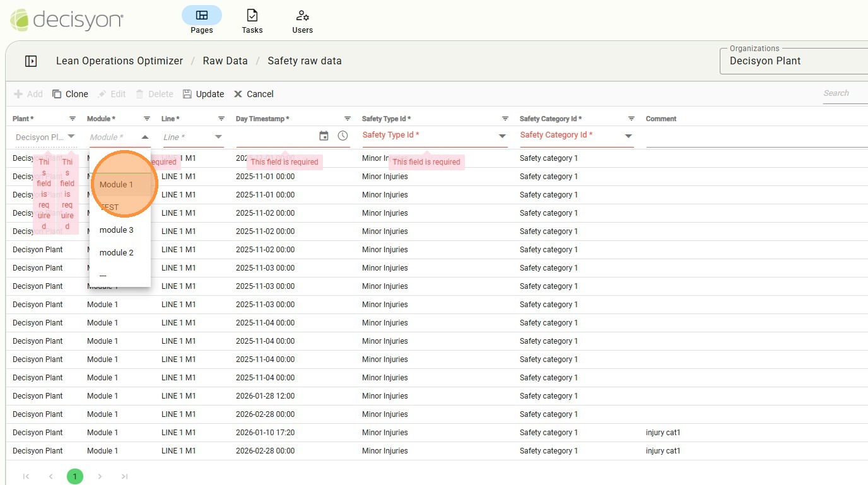Click the Plant column filter icon

pyautogui.click(x=73, y=119)
